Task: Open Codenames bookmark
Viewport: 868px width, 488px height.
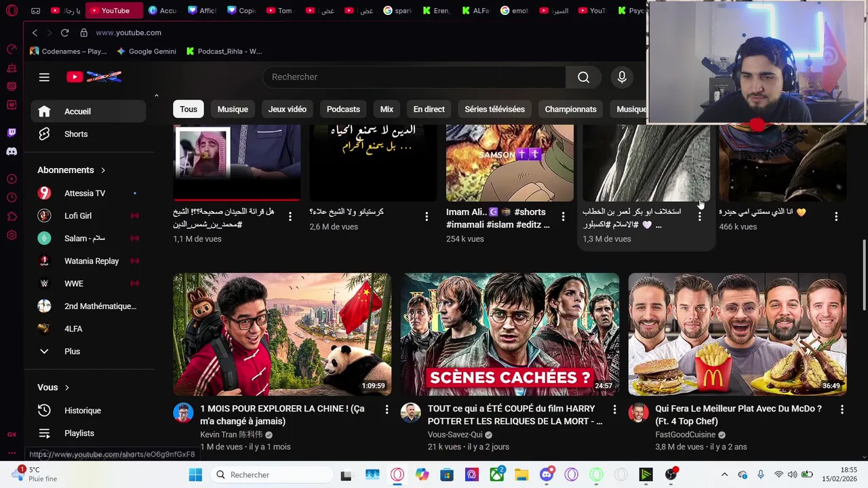Action: [x=68, y=52]
